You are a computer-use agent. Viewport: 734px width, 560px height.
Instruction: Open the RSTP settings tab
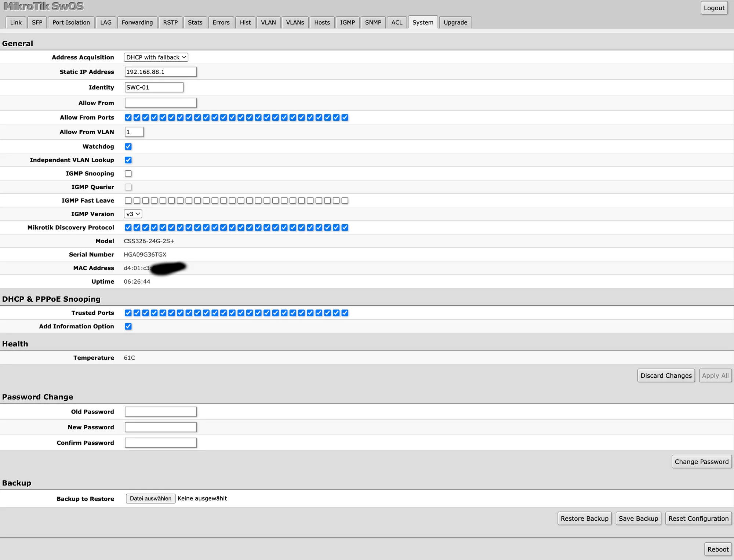(170, 22)
